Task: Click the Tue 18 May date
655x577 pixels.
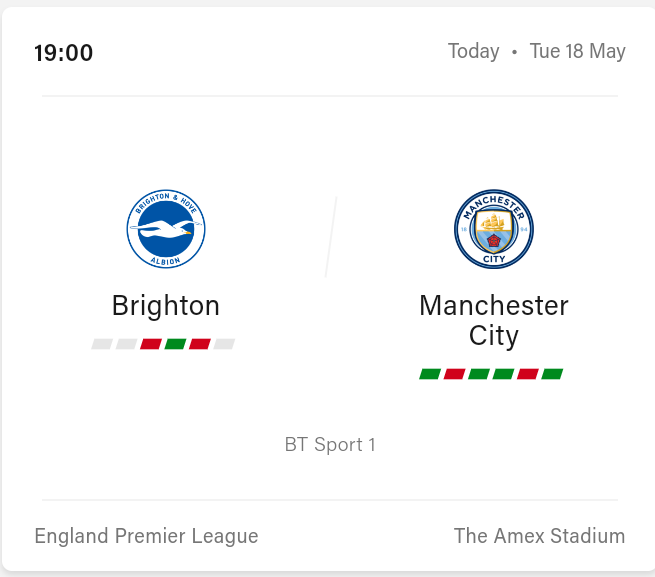Action: 578,51
